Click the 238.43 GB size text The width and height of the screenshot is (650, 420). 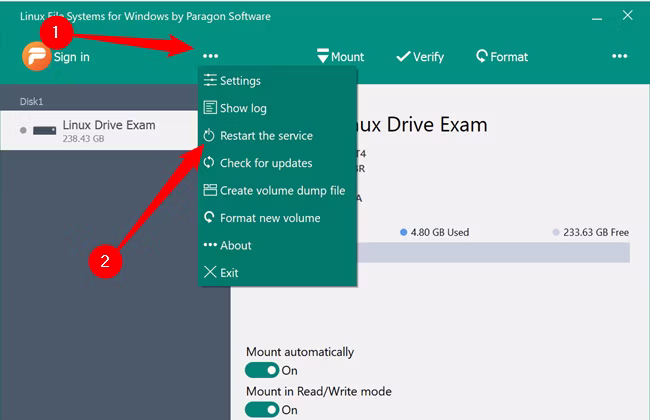83,138
